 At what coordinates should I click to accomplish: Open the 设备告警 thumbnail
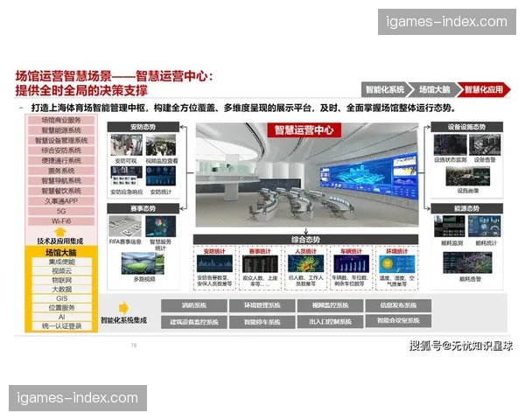pos(485,144)
